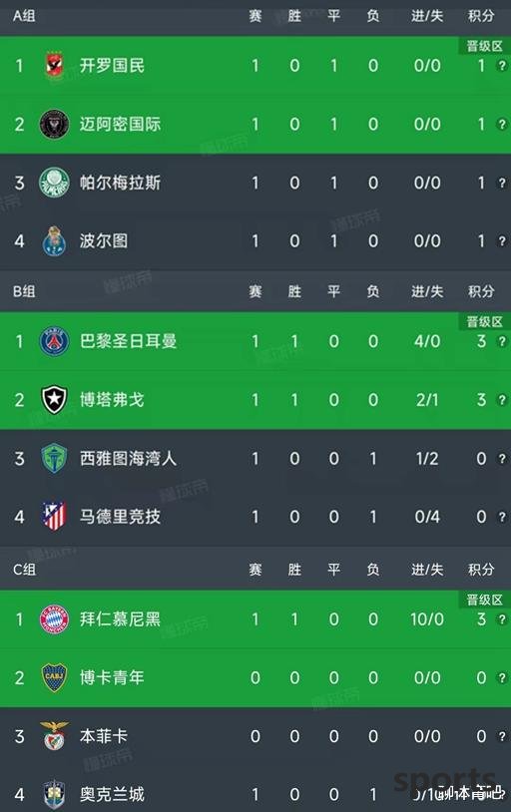511x812 pixels.
Task: Open the Inter Miami (迈阿密国际) club logo
Action: click(54, 125)
